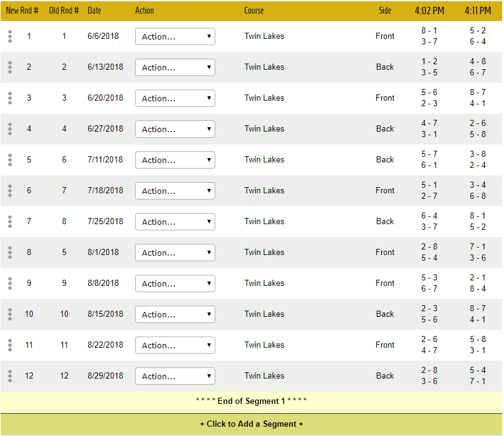This screenshot has height=436, width=504.
Task: Open the Action dropdown for 6/6/2018
Action: pos(175,36)
